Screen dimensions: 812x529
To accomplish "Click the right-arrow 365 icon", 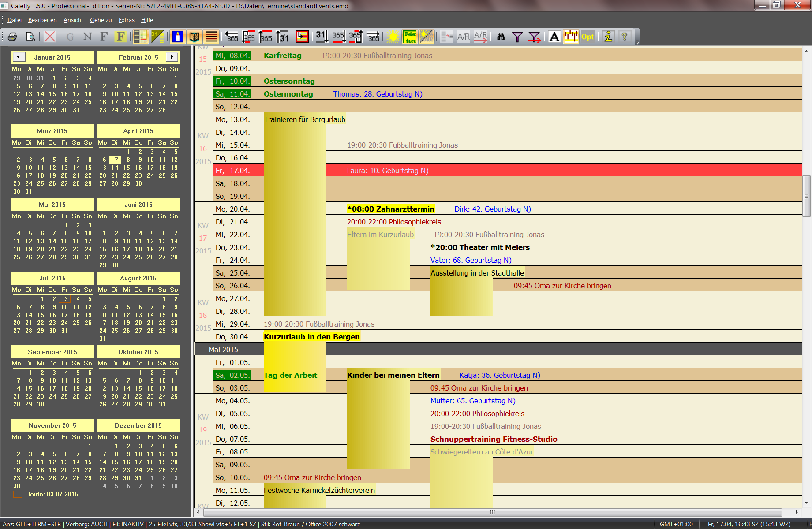I will point(373,37).
